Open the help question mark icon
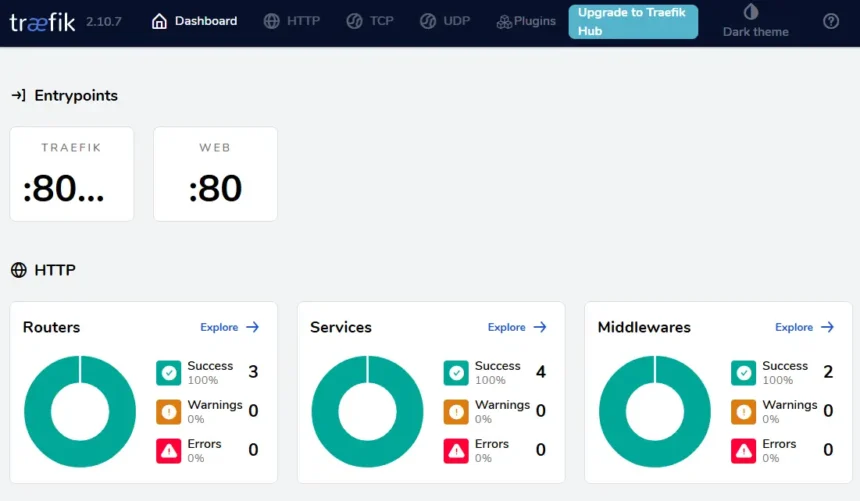Screen dimensions: 860x501 [830, 21]
